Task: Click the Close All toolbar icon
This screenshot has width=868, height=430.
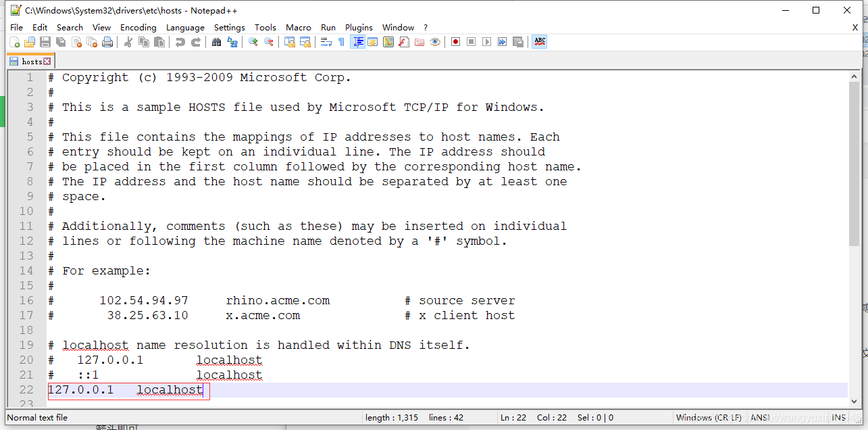Action: click(92, 42)
